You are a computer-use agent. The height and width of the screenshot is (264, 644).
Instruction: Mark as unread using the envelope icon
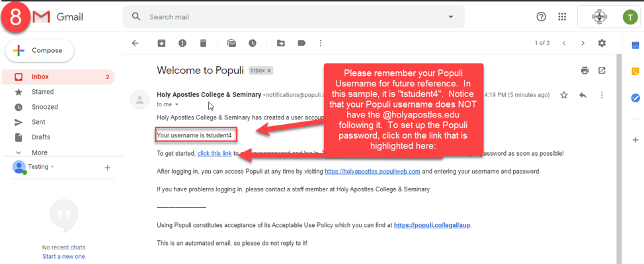[x=231, y=43]
